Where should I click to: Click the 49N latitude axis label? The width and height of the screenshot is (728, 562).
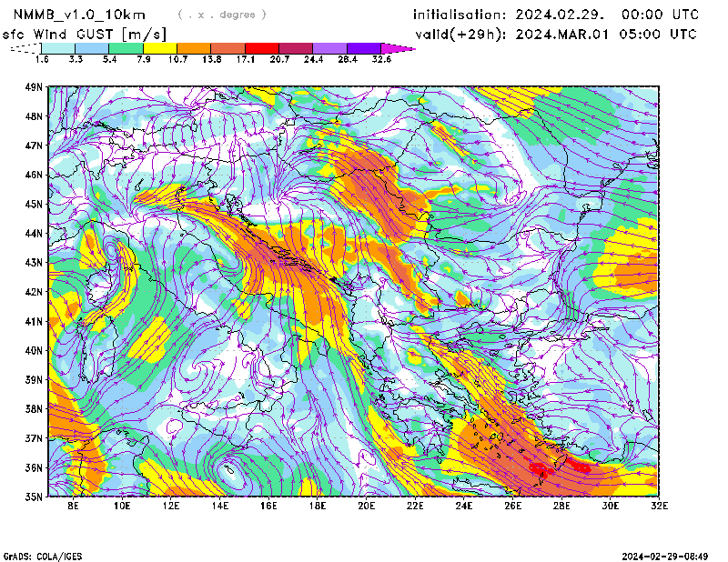pos(34,87)
